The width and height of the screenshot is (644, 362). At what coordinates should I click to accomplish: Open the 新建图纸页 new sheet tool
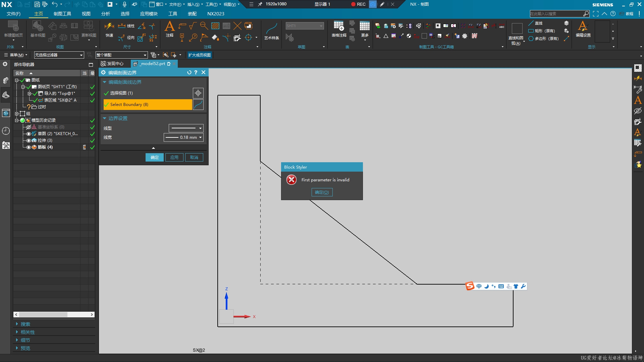[13, 29]
